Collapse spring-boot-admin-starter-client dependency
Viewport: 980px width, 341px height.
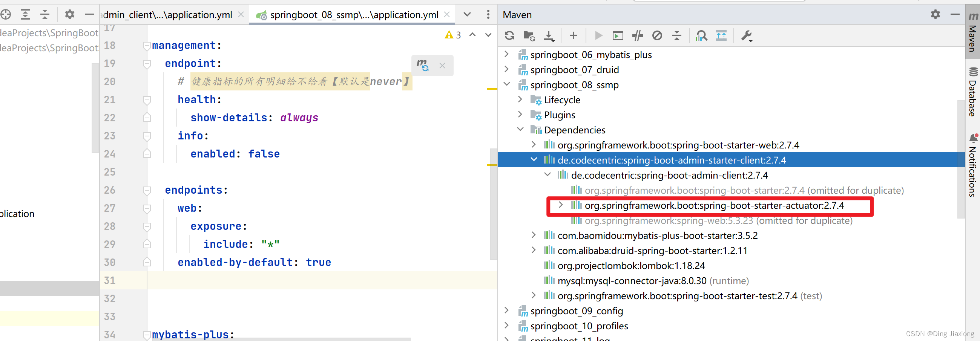[534, 159]
